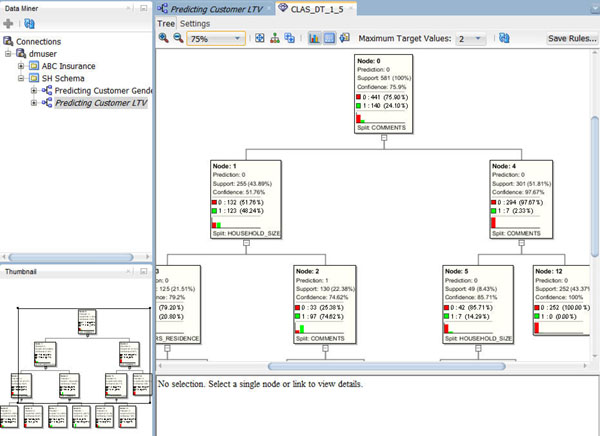This screenshot has width=600, height=436.
Task: Collapse children of Node 2
Action: click(325, 348)
